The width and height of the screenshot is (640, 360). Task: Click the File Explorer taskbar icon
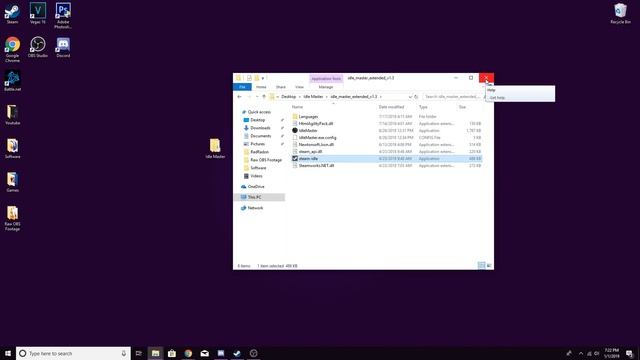[x=155, y=353]
